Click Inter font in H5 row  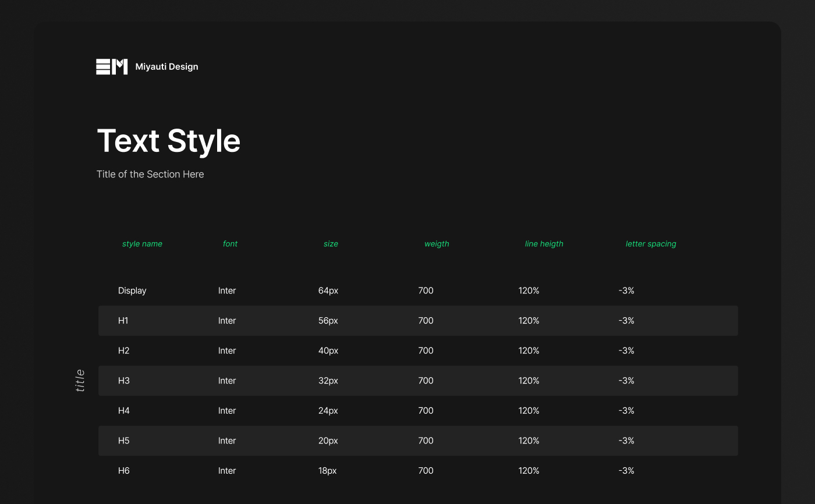227,441
